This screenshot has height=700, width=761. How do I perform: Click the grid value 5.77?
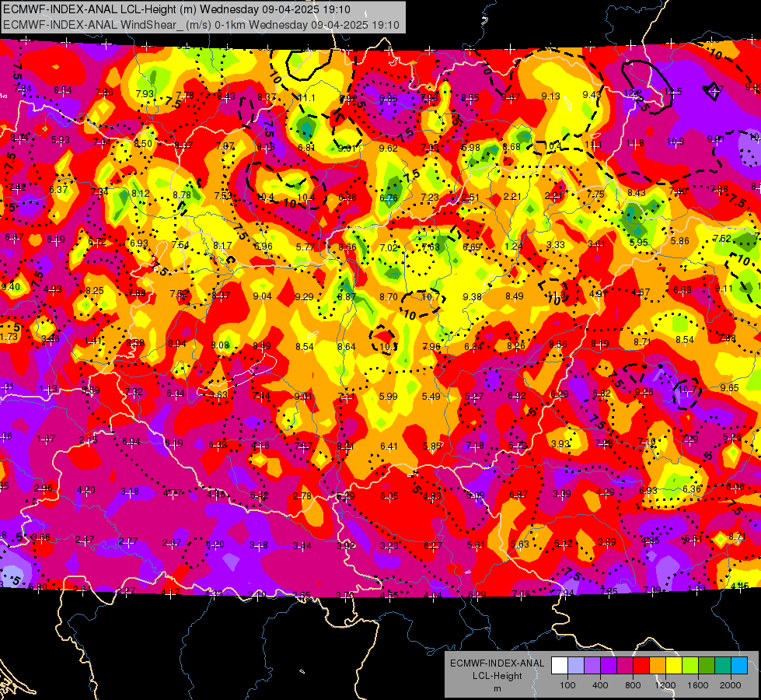click(x=305, y=247)
